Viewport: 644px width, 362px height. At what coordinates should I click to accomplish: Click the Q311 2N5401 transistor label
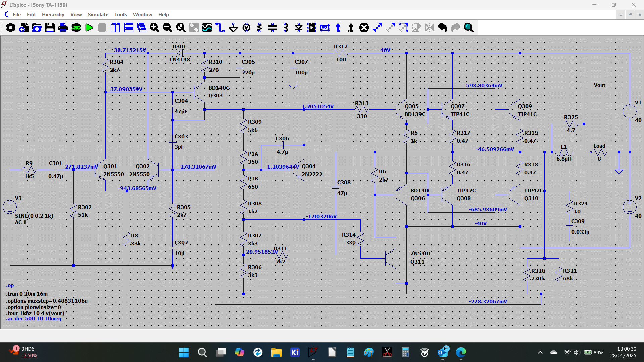(x=421, y=258)
